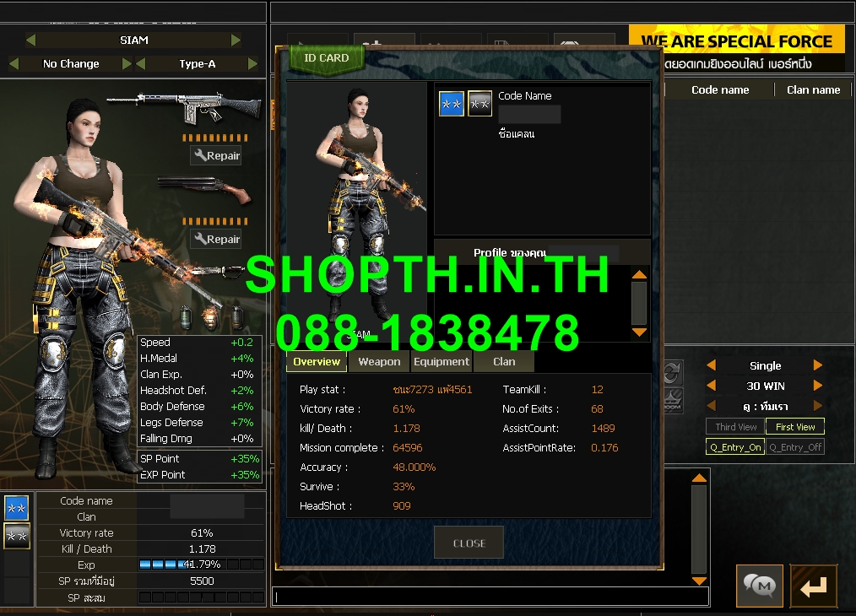This screenshot has height=616, width=856.
Task: Select First View camera option
Action: pyautogui.click(x=795, y=427)
